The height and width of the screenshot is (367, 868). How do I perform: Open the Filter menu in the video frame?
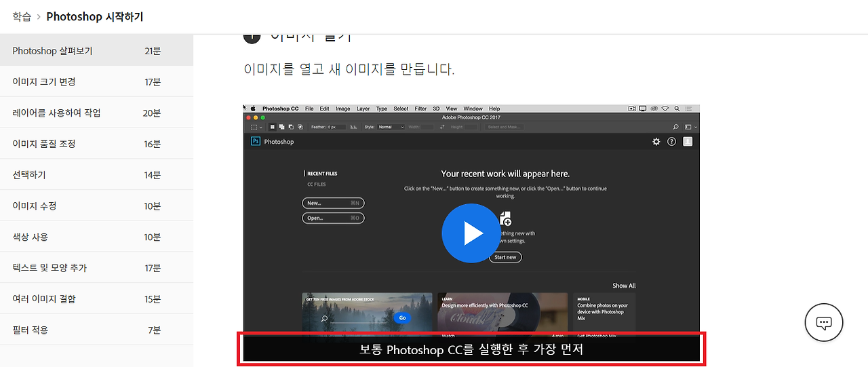[420, 109]
